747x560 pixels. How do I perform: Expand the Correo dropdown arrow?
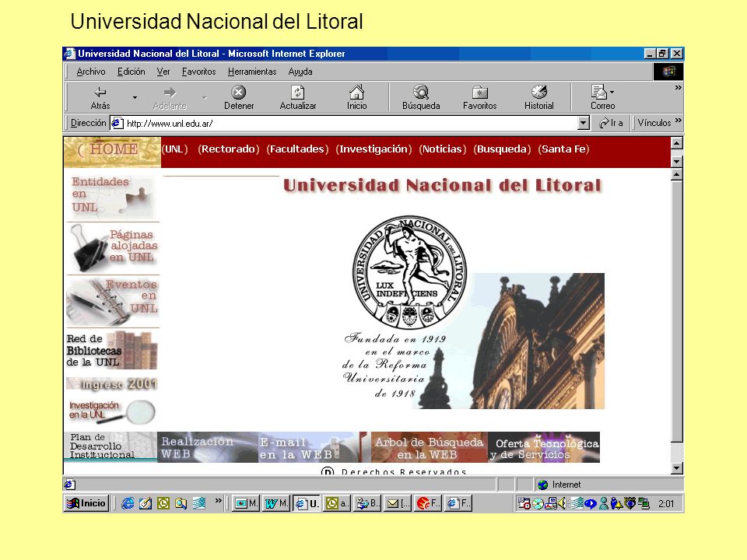pyautogui.click(x=612, y=93)
